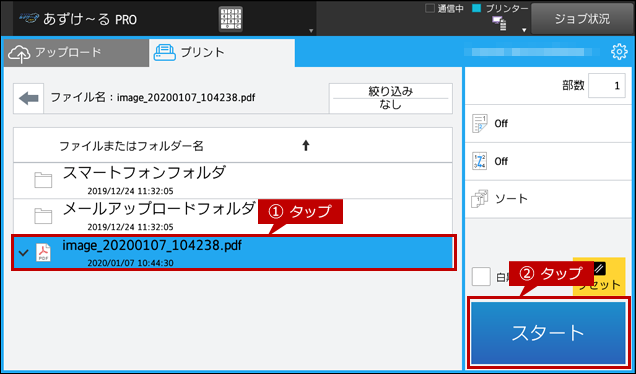The height and width of the screenshot is (374, 636).
Task: Open ジョブ状況 job status
Action: 582,19
